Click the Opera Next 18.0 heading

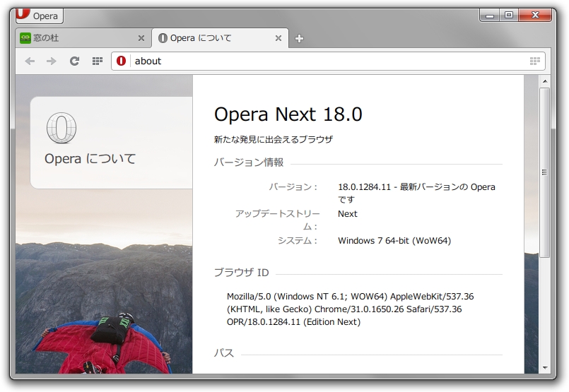(x=288, y=114)
